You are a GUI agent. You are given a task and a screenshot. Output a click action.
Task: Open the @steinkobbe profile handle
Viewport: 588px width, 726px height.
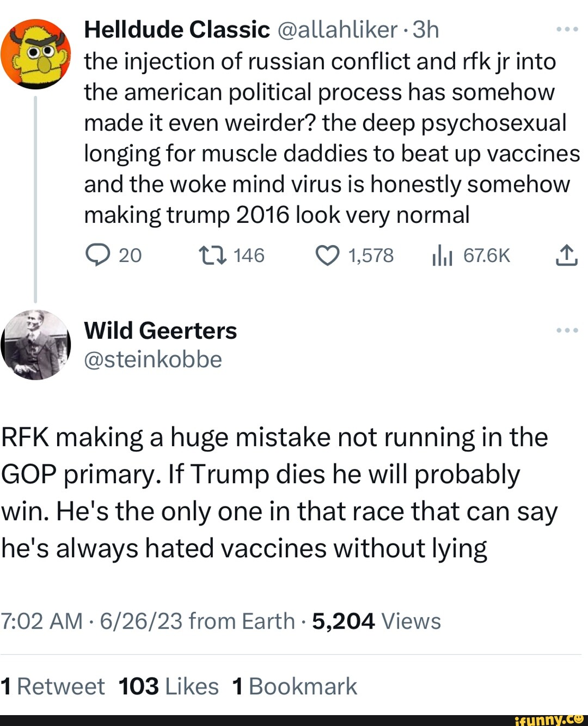pyautogui.click(x=153, y=359)
